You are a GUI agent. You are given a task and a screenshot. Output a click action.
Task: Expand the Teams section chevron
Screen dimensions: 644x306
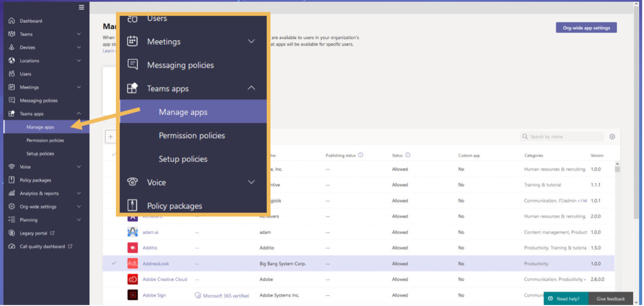pyautogui.click(x=79, y=34)
